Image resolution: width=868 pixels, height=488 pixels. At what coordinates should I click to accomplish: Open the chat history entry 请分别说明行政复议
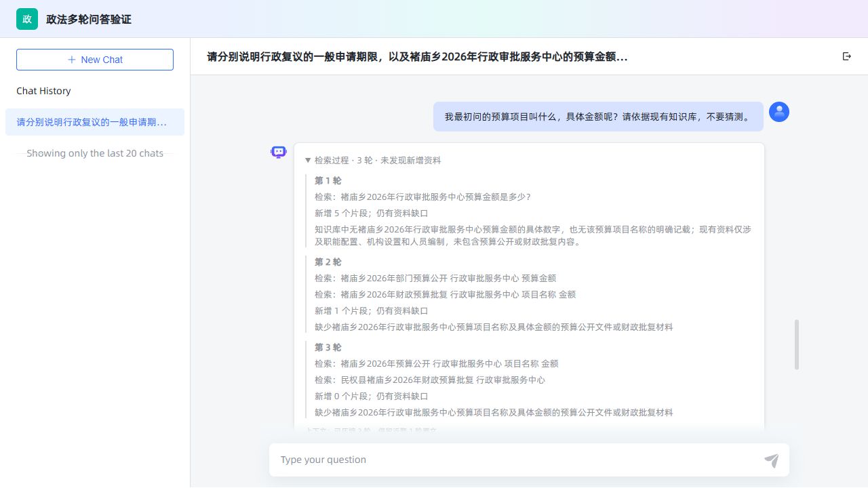pos(95,122)
